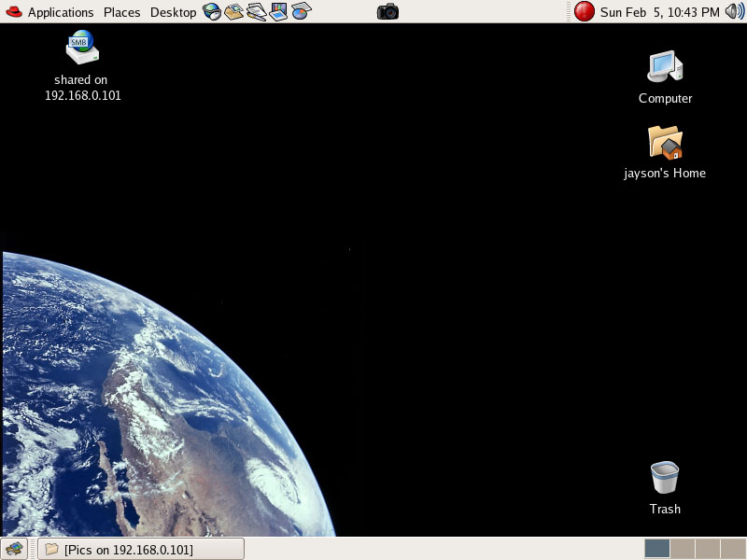The width and height of the screenshot is (747, 560).
Task: Switch to the first workspace
Action: 657,549
